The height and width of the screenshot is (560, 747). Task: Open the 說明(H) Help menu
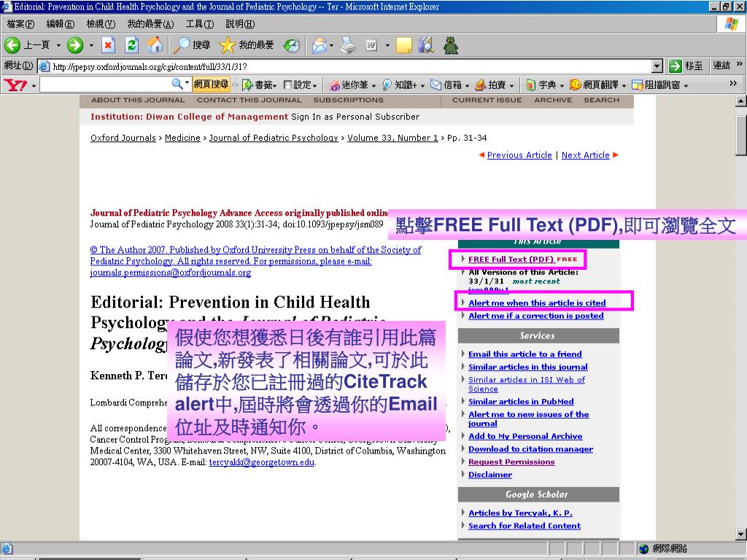pos(240,24)
